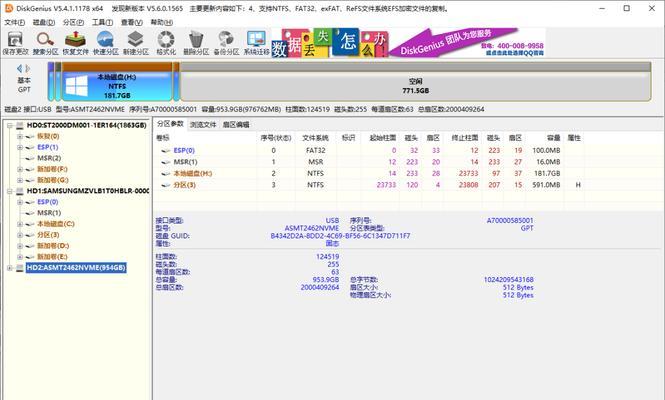
Task: Expand the HD2:ASMT2462NVME disk node
Action: 8,267
